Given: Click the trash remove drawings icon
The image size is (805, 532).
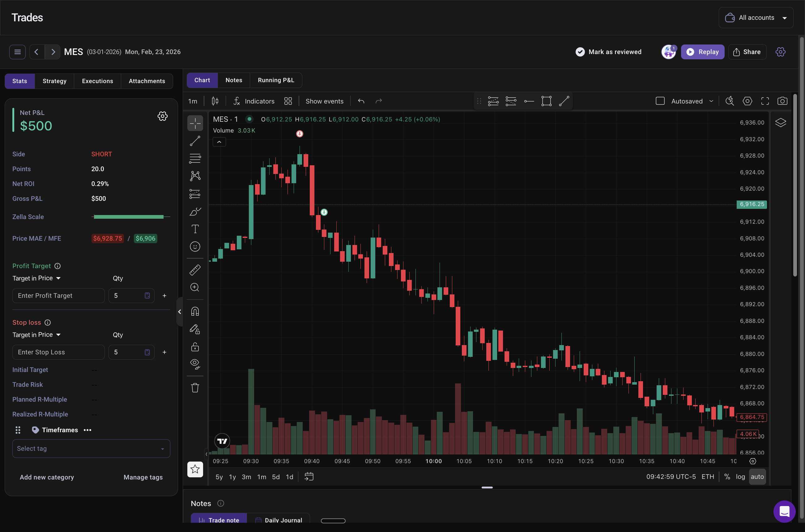Looking at the screenshot, I should (195, 388).
